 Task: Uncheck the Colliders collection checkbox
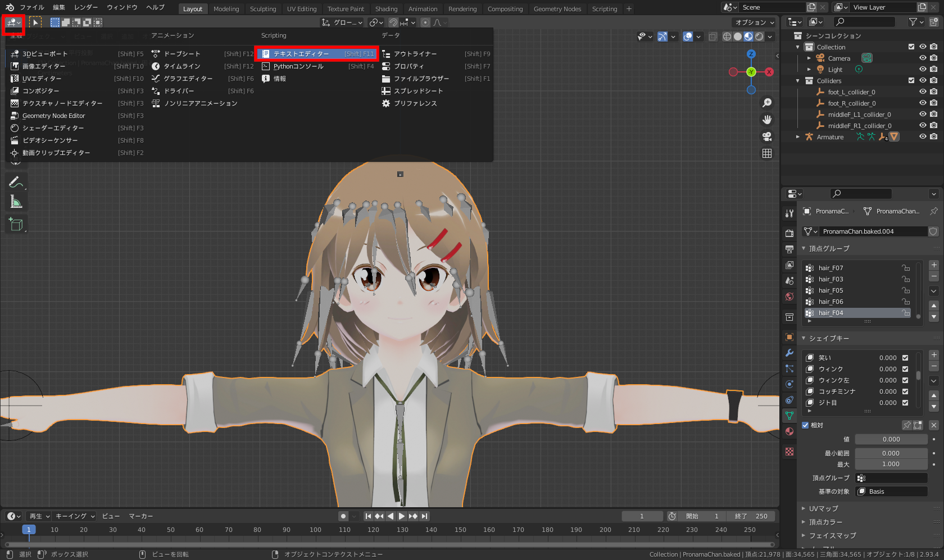point(911,80)
